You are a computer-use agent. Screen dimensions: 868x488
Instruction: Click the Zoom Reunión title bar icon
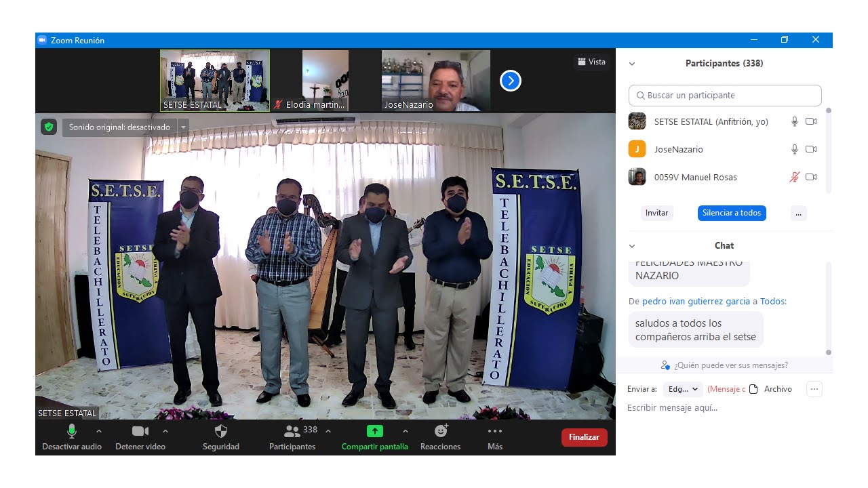pyautogui.click(x=42, y=40)
